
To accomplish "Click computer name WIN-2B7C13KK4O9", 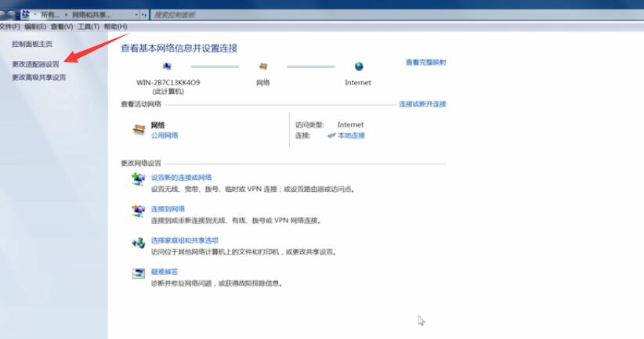I will [x=168, y=82].
